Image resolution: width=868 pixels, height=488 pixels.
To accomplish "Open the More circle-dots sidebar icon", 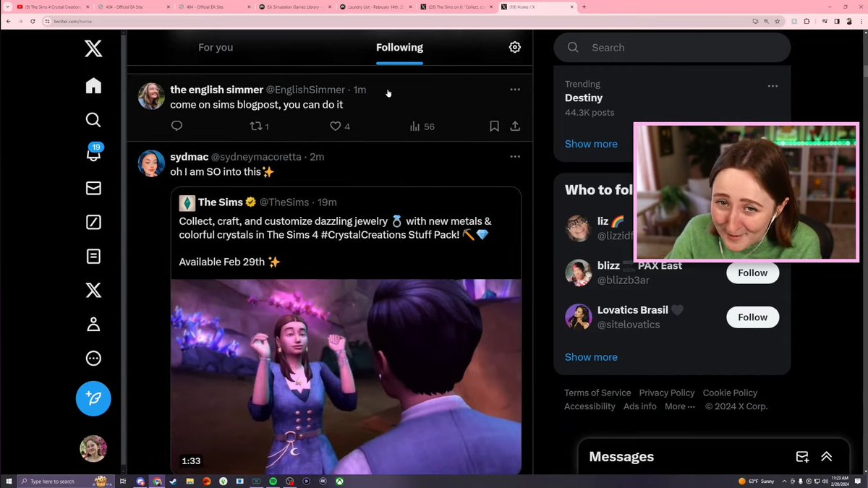I will (x=93, y=359).
